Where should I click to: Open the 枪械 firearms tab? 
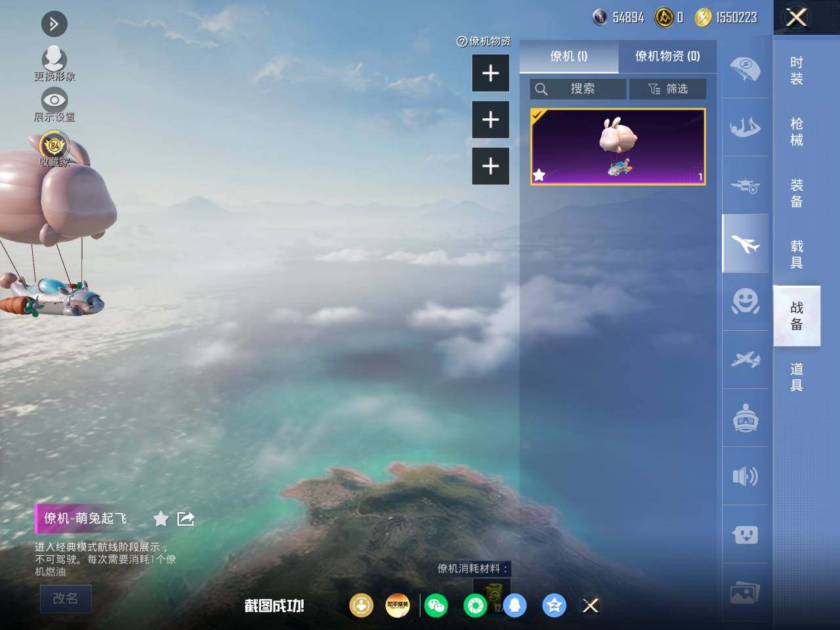point(797,131)
